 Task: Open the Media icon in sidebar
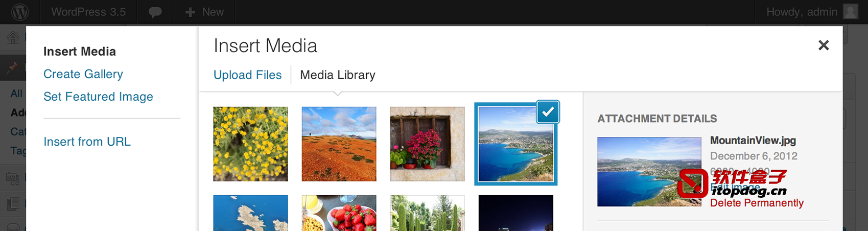(13, 178)
